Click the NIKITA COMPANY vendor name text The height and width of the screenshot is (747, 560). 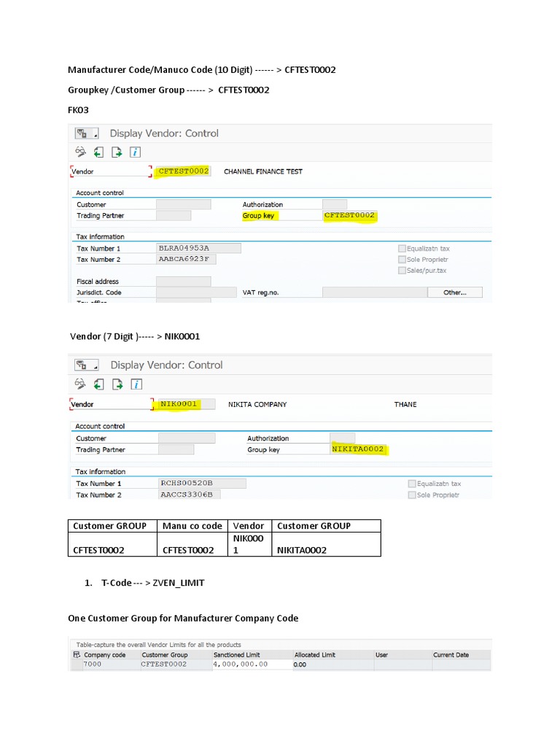coord(257,404)
